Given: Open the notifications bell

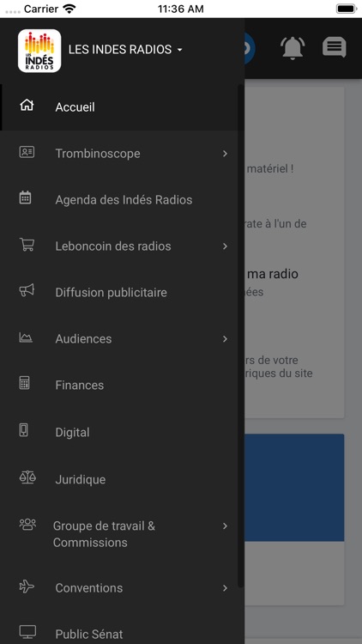Looking at the screenshot, I should tap(293, 48).
